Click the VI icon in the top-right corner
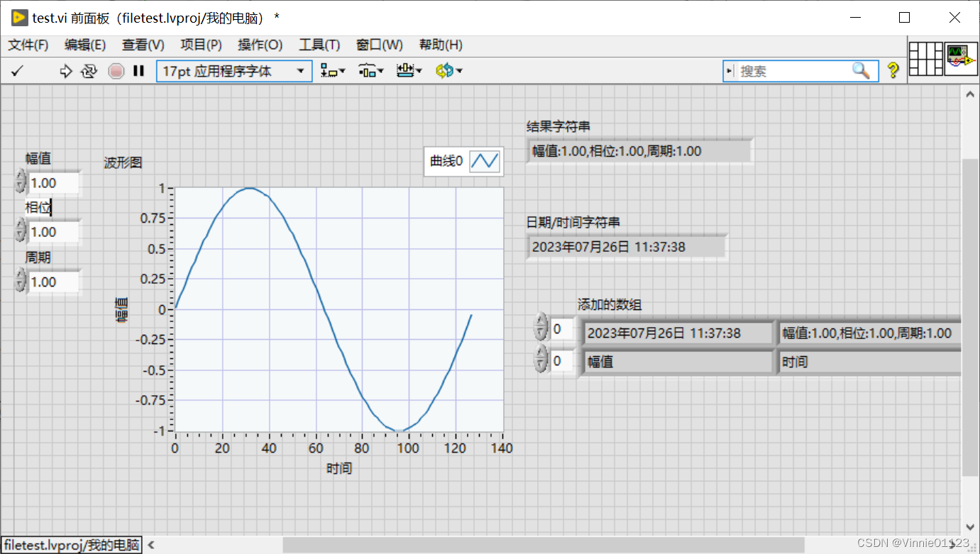 pyautogui.click(x=962, y=59)
